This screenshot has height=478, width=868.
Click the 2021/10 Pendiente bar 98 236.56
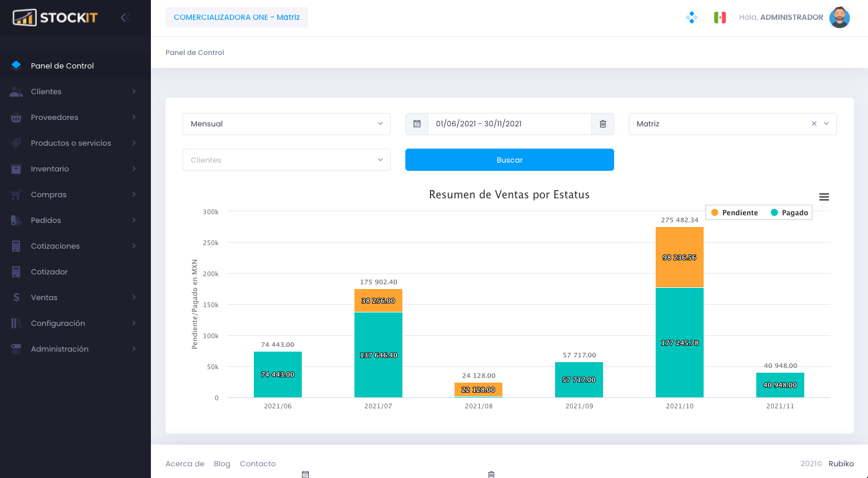(x=680, y=257)
